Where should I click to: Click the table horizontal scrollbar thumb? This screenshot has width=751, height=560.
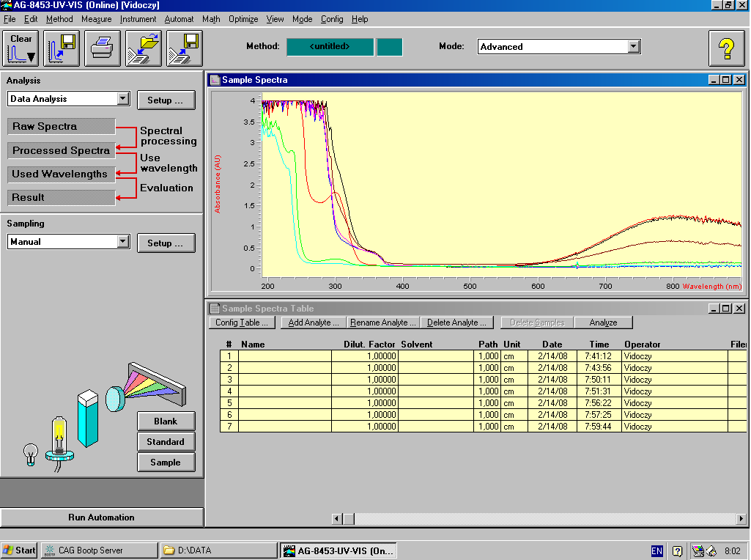[349, 518]
